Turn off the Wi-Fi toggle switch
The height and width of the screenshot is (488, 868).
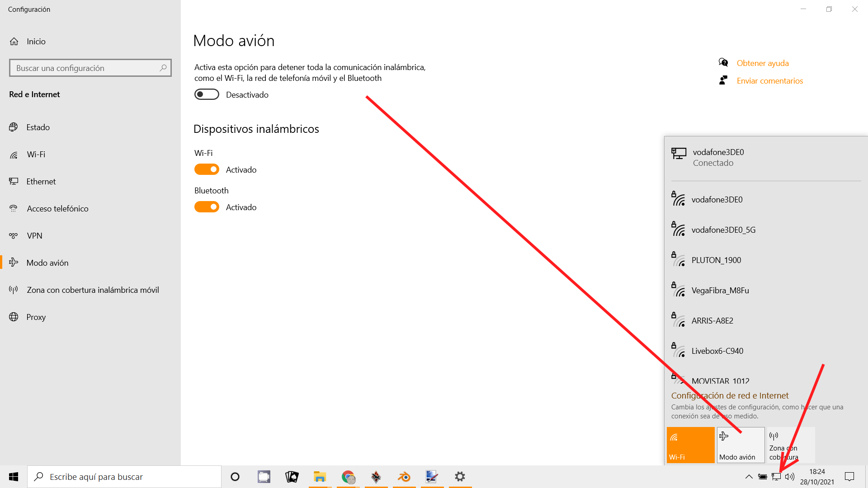[x=207, y=169]
